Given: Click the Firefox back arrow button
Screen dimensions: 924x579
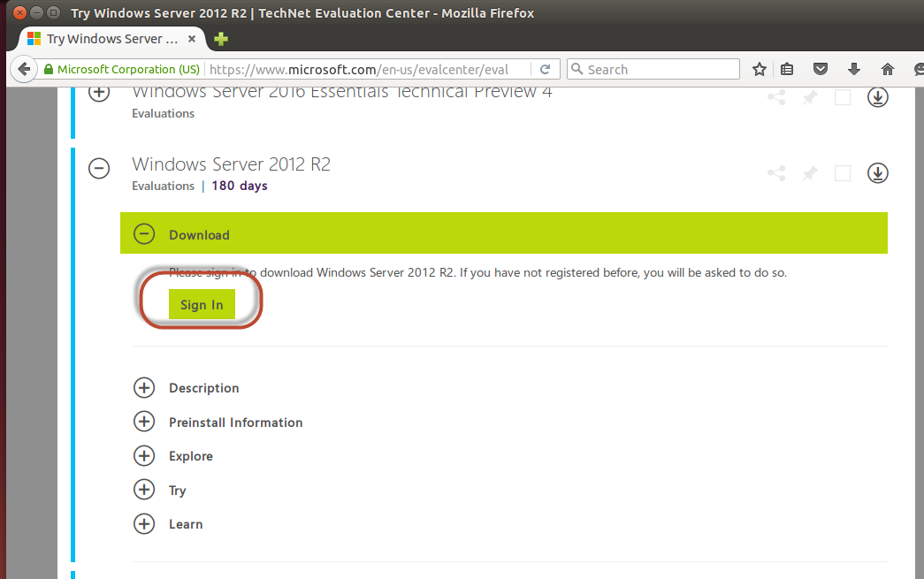Looking at the screenshot, I should tap(24, 70).
